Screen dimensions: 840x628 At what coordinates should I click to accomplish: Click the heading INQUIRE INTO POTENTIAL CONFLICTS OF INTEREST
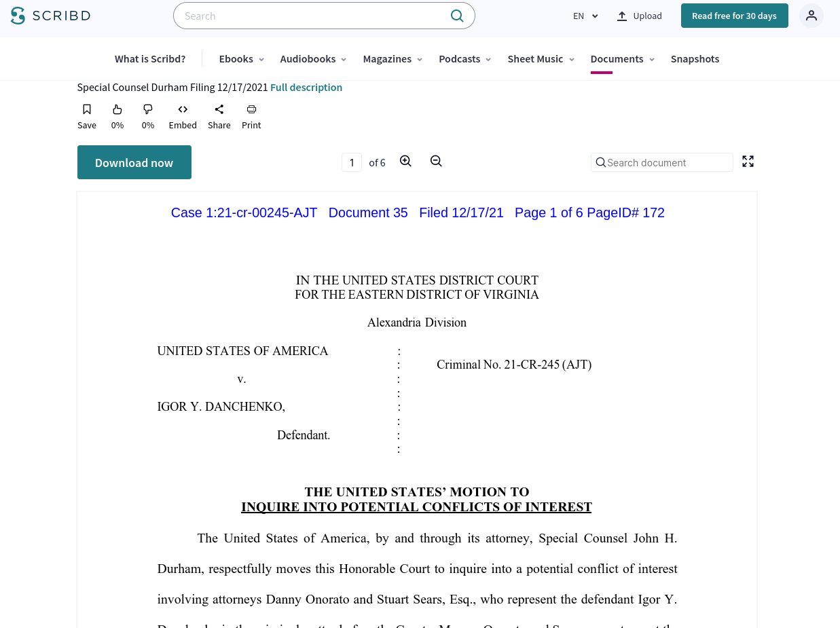coord(416,507)
